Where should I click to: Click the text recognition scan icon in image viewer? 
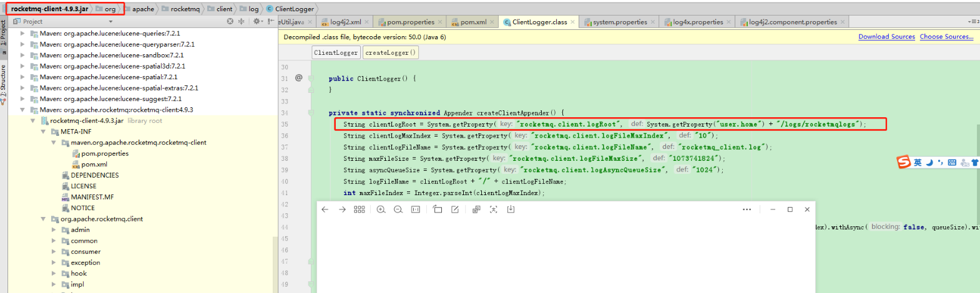pyautogui.click(x=493, y=209)
